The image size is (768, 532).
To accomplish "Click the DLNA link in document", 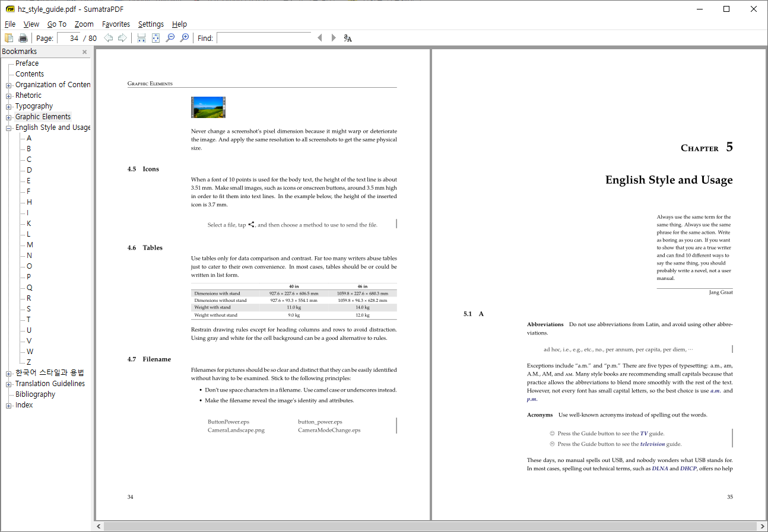I will point(660,469).
